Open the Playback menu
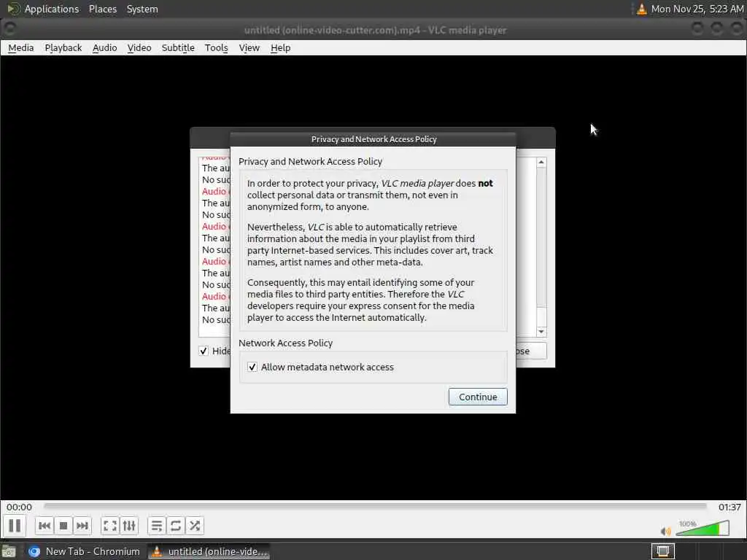This screenshot has height=560, width=747. click(x=63, y=47)
